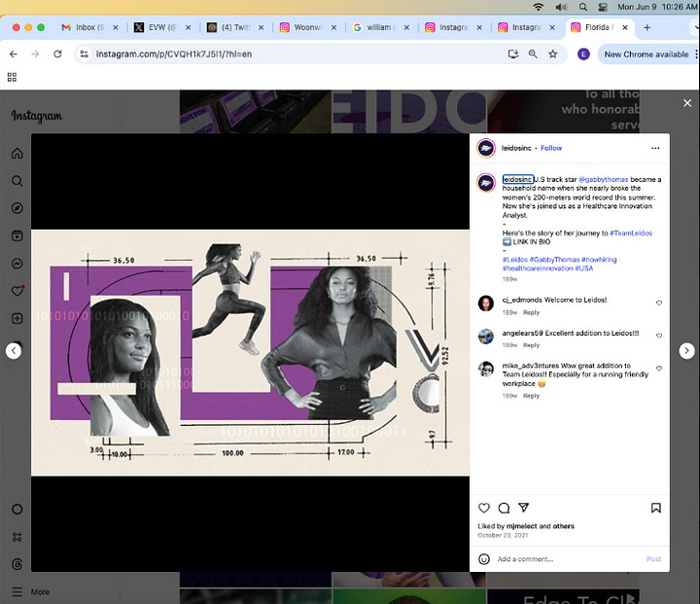Reply to cj_edmonds' comment
Image resolution: width=700 pixels, height=604 pixels.
pyautogui.click(x=531, y=312)
